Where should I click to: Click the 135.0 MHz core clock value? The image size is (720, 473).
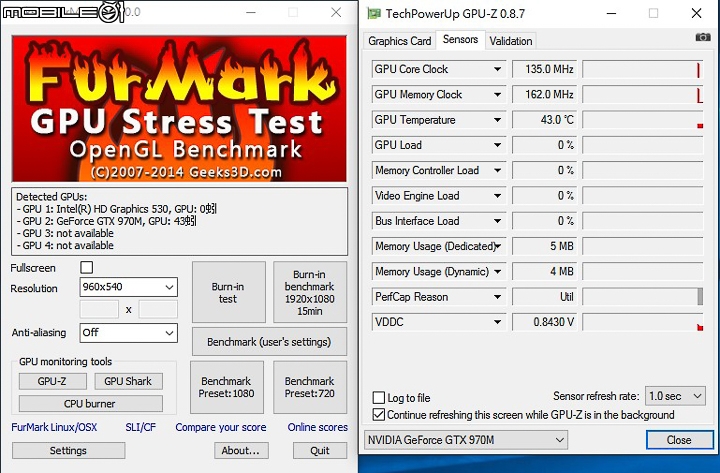coord(544,69)
